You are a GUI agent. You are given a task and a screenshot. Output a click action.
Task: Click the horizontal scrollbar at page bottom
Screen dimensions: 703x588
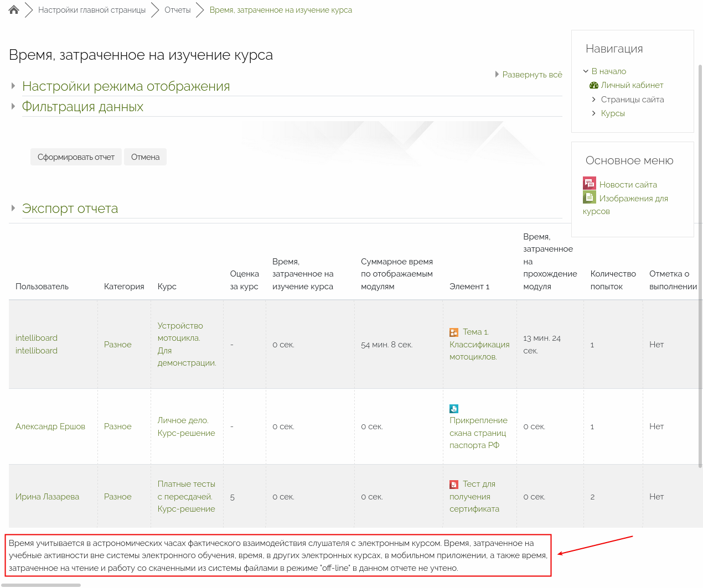(42, 585)
